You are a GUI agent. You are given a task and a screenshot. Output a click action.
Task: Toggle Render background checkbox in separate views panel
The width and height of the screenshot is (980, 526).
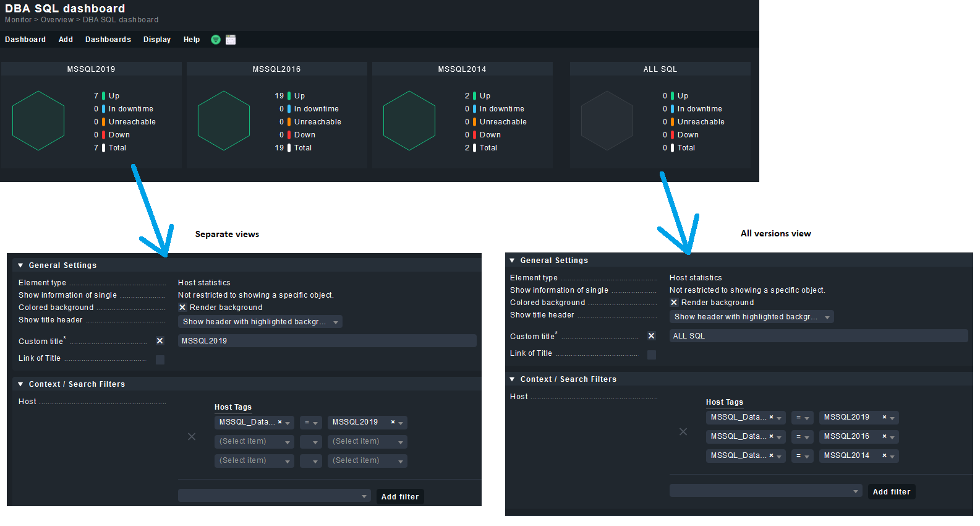tap(182, 308)
